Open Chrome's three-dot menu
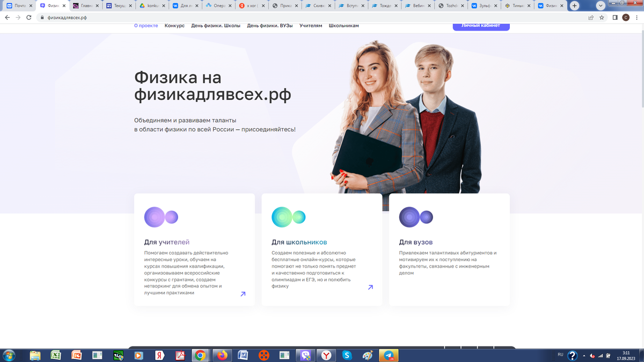Screen dimensions: 644x362 coord(636,17)
